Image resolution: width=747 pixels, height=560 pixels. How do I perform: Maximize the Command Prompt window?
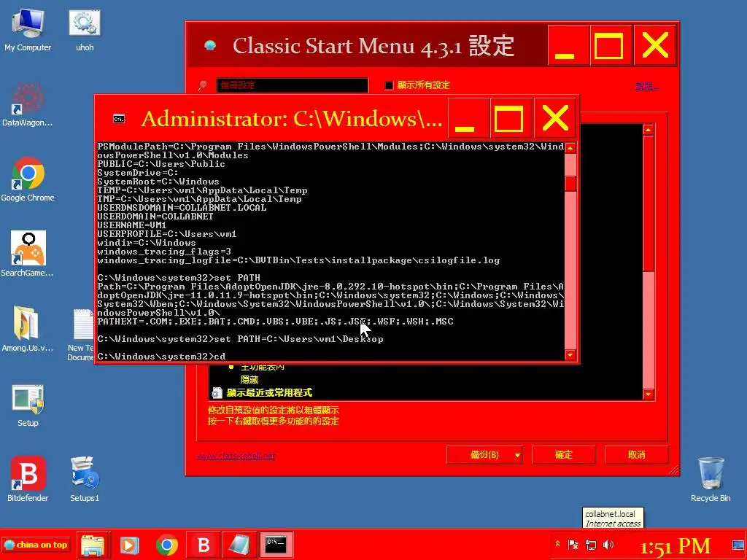point(509,119)
